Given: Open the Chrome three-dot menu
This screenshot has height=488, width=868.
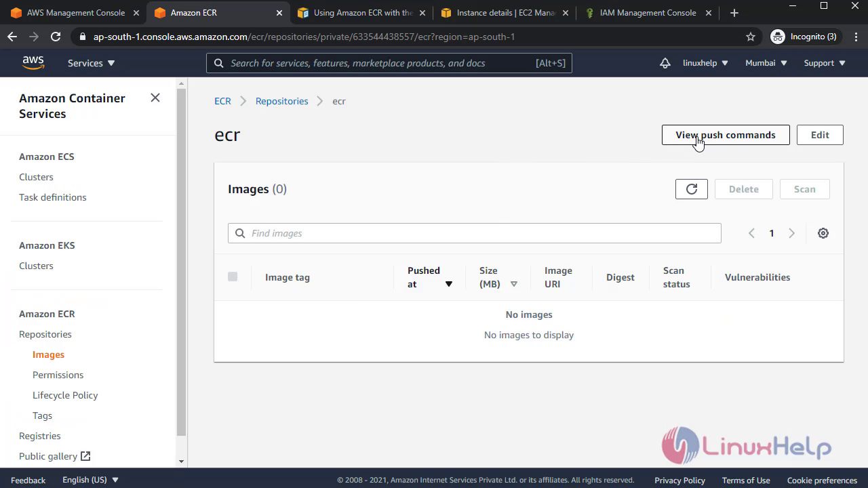Looking at the screenshot, I should pyautogui.click(x=854, y=37).
